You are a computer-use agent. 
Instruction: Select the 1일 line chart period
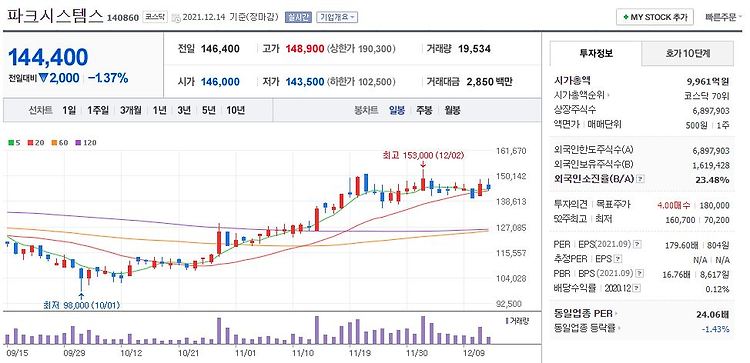click(x=69, y=110)
